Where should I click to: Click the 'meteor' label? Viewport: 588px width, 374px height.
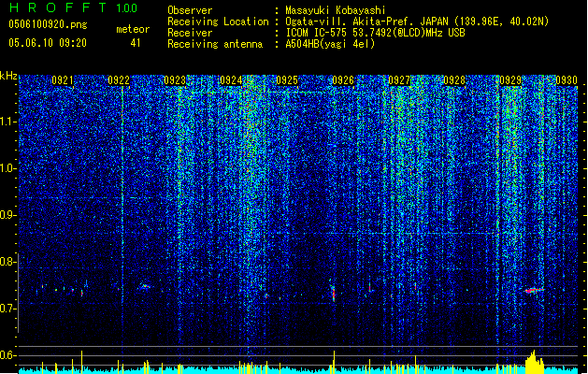point(133,29)
